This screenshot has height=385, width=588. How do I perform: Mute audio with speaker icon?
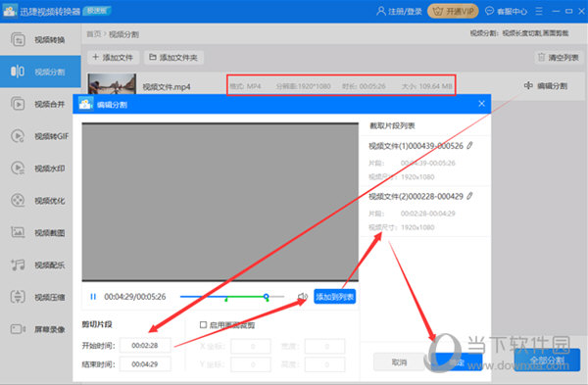[303, 297]
